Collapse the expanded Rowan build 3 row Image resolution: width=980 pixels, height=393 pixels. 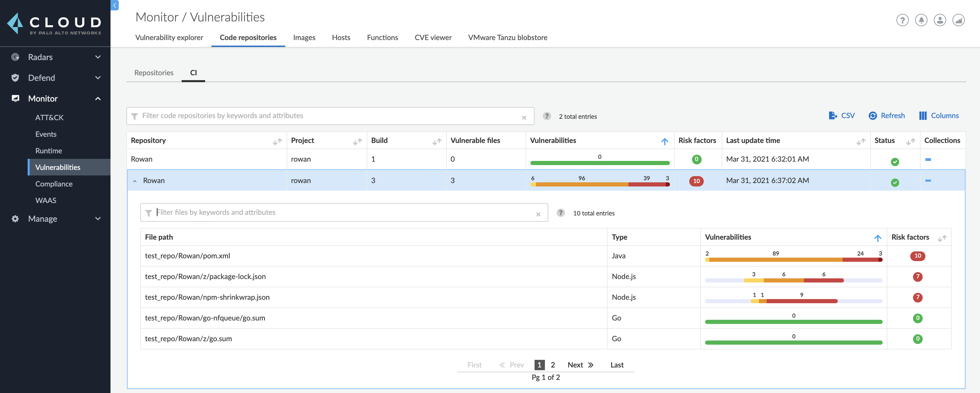coord(135,181)
